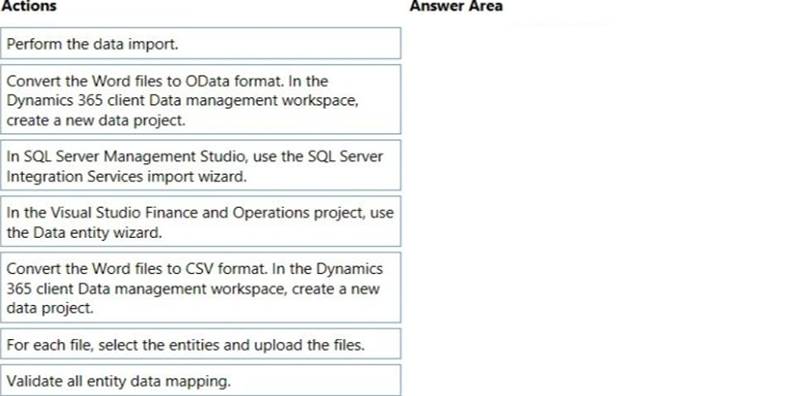Click the empty Answer Area drop zone

pyautogui.click(x=605, y=207)
